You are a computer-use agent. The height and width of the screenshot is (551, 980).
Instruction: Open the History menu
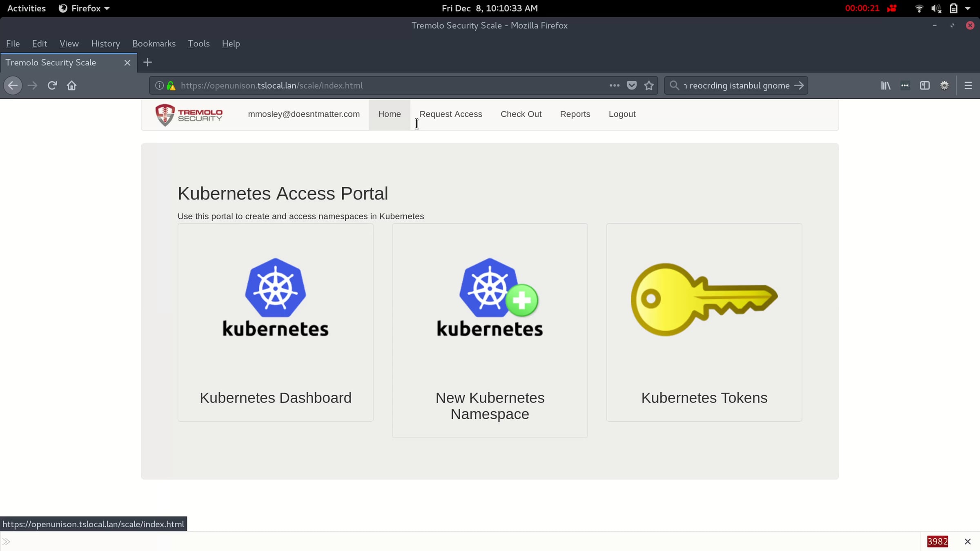[105, 44]
